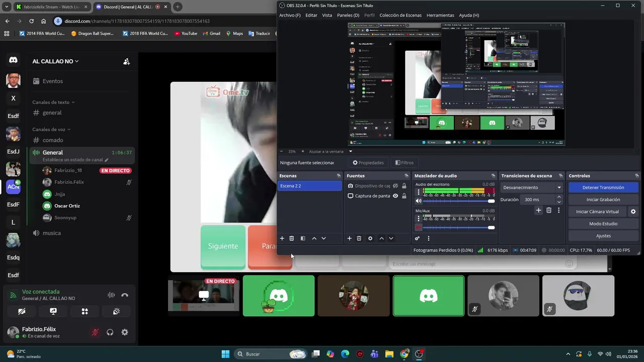The image size is (644, 362).
Task: Turn on Discord camera
Action: click(22, 311)
